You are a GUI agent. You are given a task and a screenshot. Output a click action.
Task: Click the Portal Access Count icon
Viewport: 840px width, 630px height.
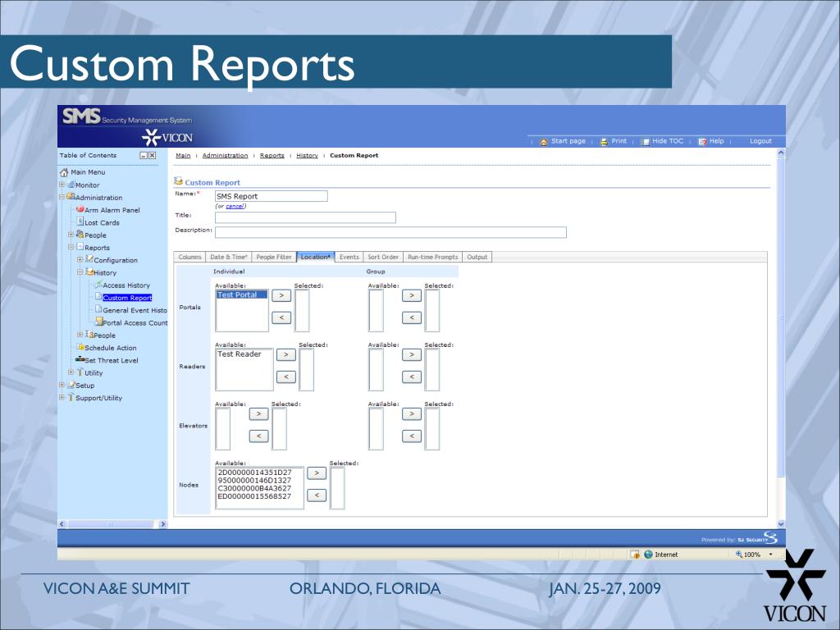coord(98,322)
